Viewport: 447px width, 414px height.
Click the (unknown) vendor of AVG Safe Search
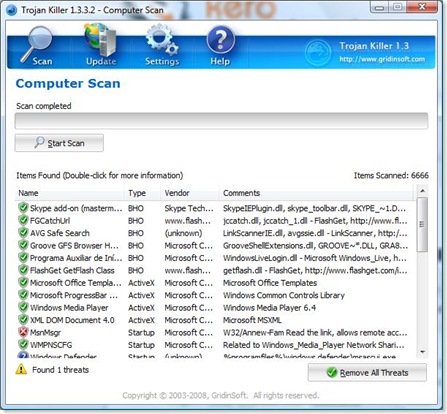pyautogui.click(x=183, y=233)
